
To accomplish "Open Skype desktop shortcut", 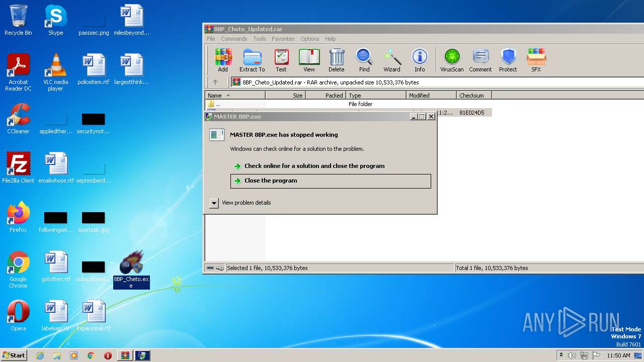I will tap(55, 21).
